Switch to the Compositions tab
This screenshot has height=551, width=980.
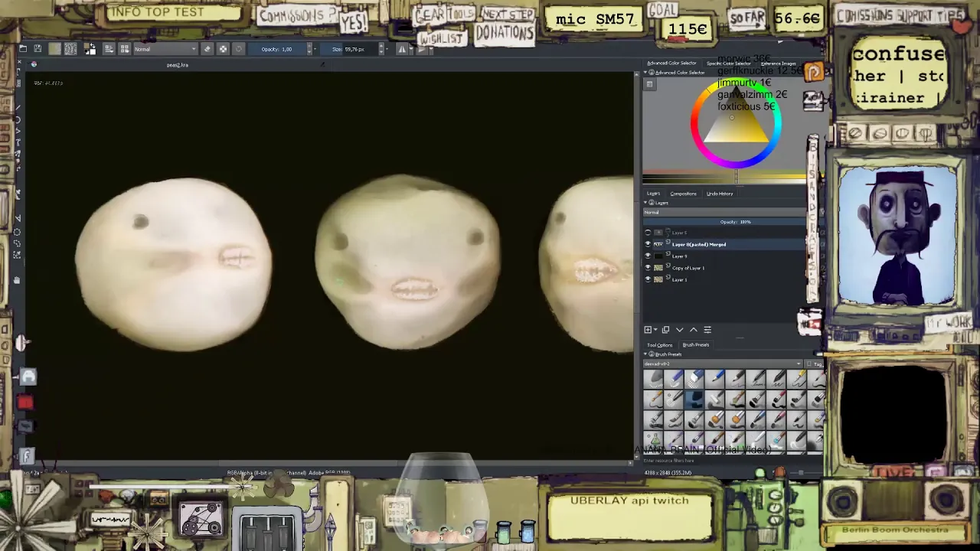(683, 194)
